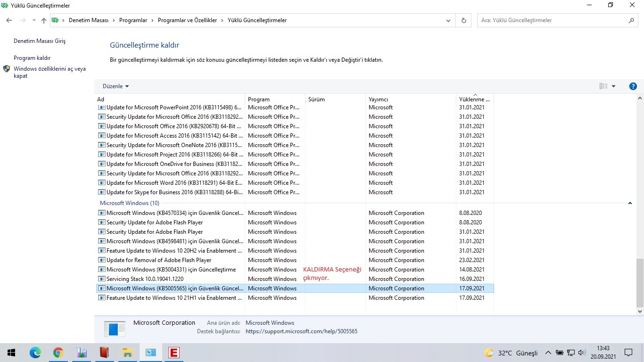The image size is (644, 362).
Task: Open the volume control in tray
Action: [x=582, y=353]
